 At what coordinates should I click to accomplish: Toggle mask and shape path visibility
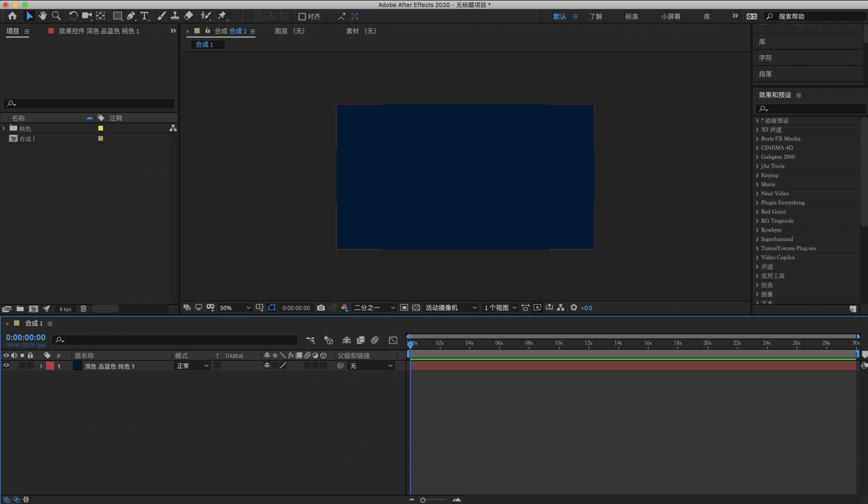(272, 308)
